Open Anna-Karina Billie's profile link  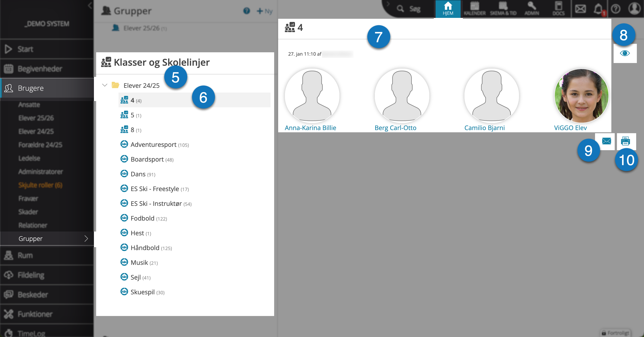coord(310,128)
